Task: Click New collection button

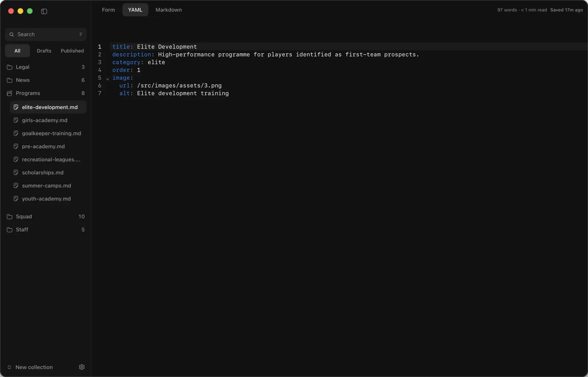Action: [x=30, y=367]
